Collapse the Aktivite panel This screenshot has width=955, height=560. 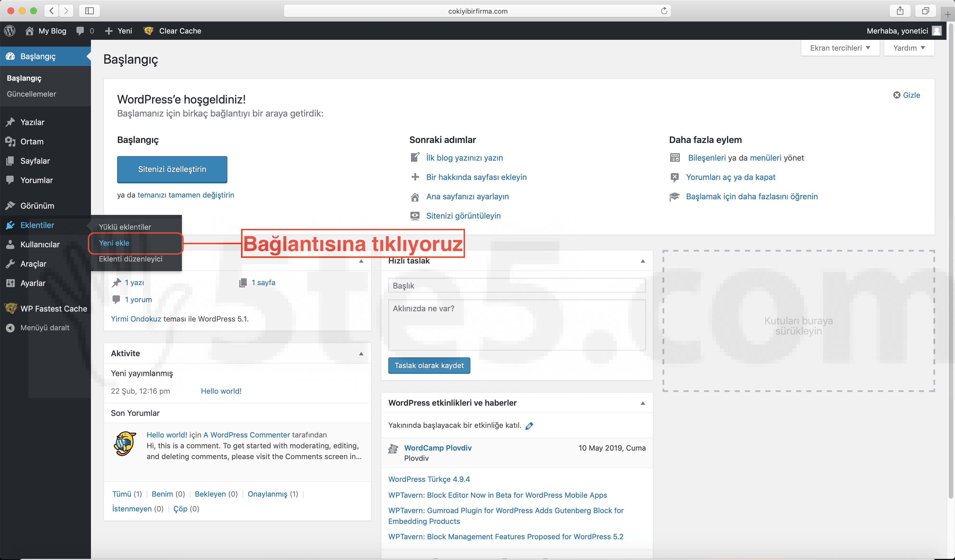point(361,354)
